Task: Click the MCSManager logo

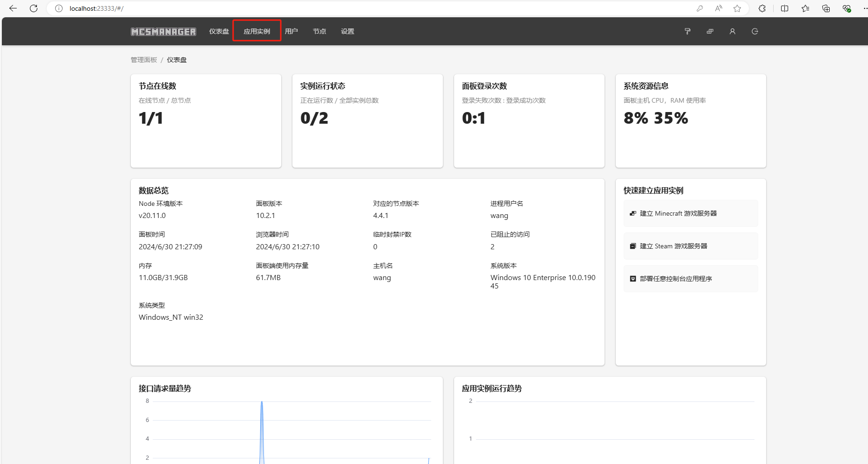Action: (x=163, y=32)
